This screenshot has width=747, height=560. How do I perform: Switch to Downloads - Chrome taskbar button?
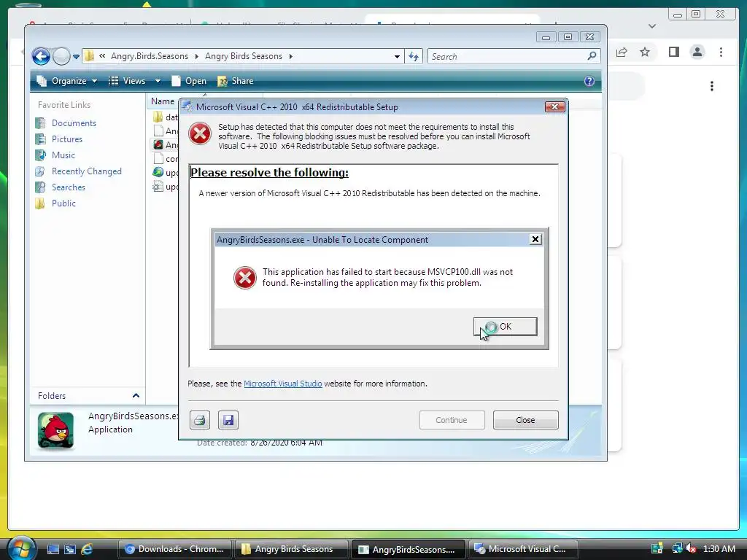175,549
